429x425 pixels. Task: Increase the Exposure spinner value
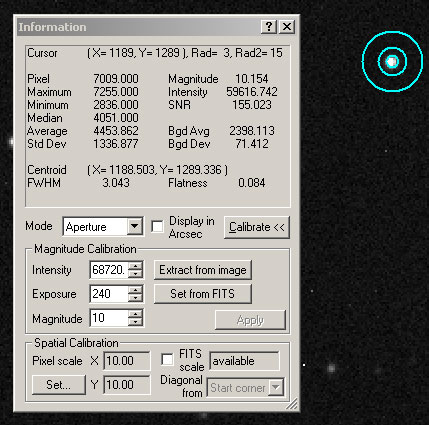[x=135, y=290]
